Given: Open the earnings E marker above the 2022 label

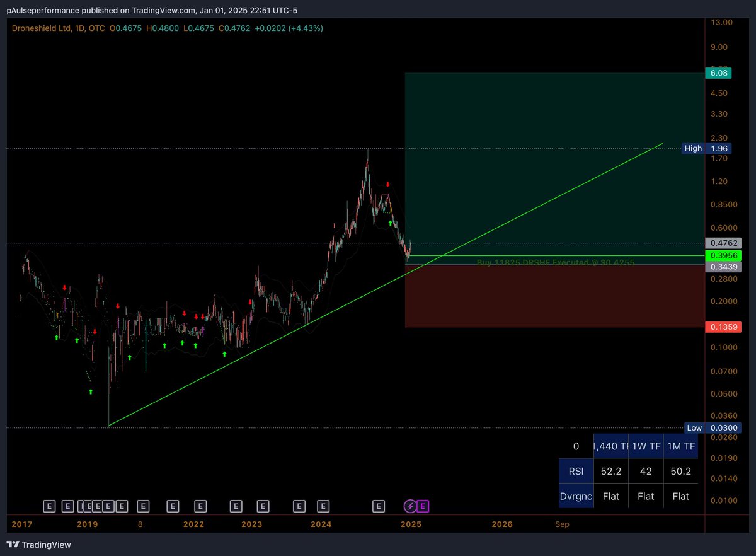Looking at the screenshot, I should [200, 506].
